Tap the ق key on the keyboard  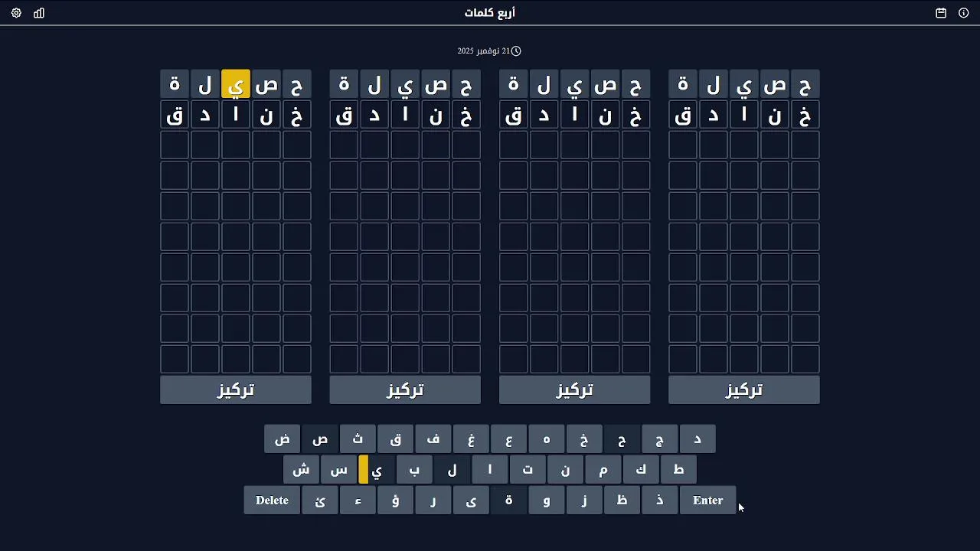396,439
